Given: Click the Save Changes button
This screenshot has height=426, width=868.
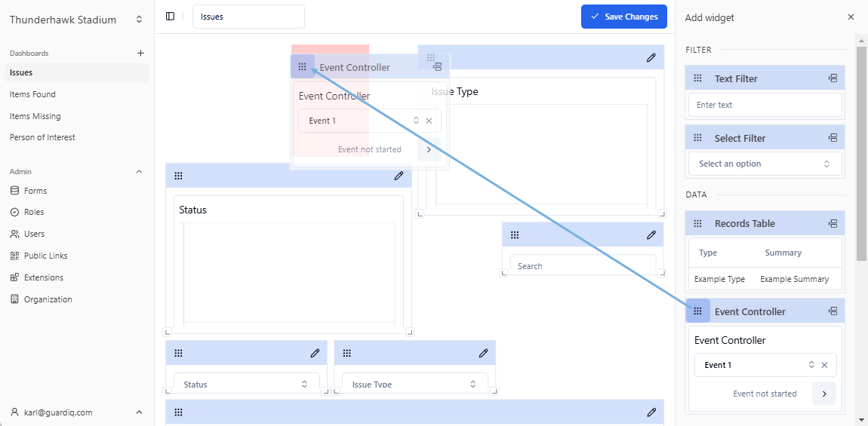Looking at the screenshot, I should pyautogui.click(x=623, y=17).
